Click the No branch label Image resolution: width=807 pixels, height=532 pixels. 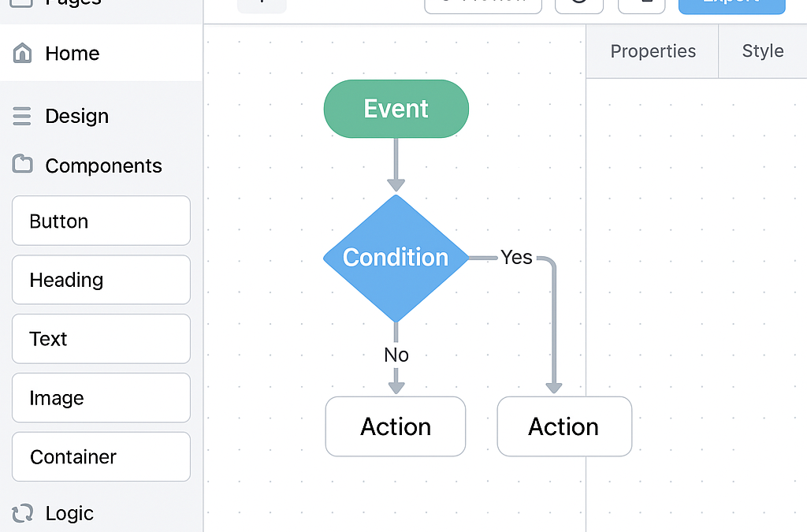(x=396, y=355)
